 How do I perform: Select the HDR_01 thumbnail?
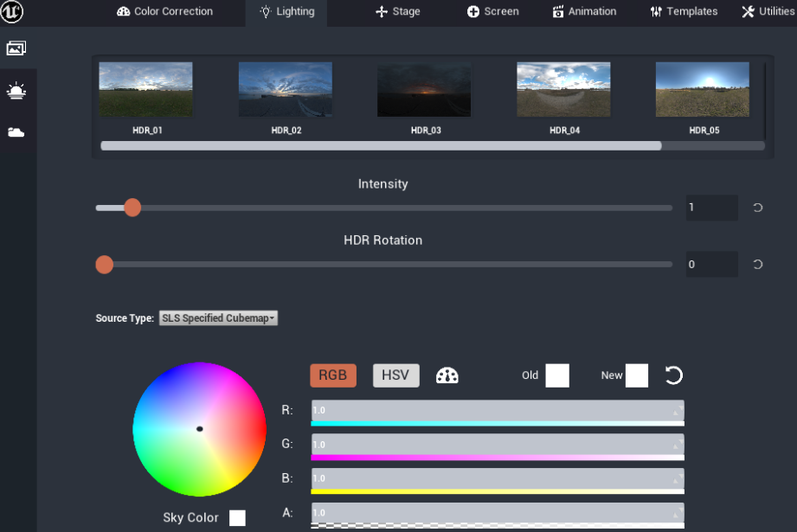point(146,89)
